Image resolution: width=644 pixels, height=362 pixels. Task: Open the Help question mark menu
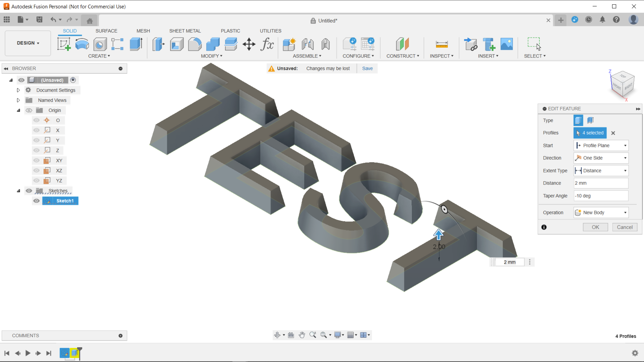tap(616, 20)
